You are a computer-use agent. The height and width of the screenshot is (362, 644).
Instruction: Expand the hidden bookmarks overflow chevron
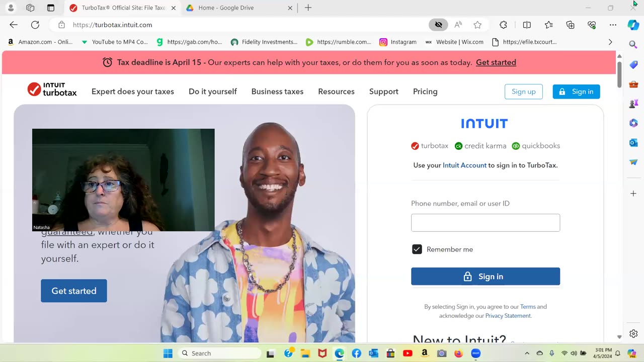point(610,42)
